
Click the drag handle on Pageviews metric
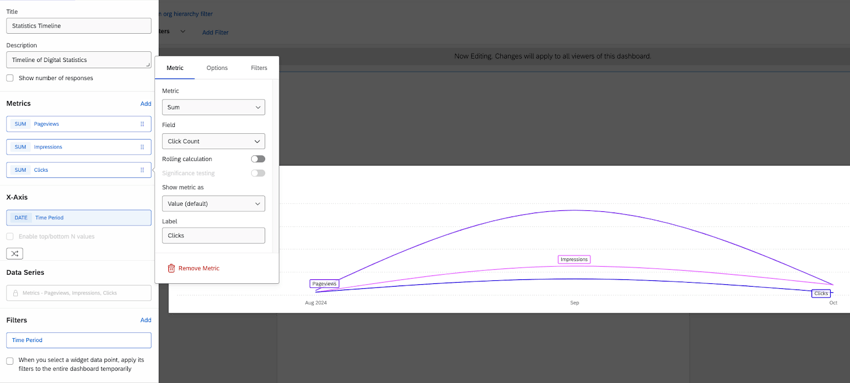click(143, 124)
